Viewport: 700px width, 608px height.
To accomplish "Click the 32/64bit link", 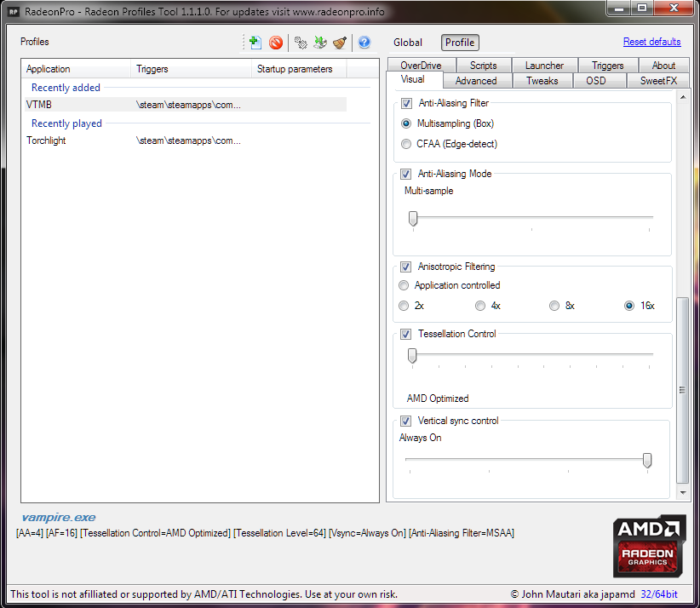I will 659,594.
